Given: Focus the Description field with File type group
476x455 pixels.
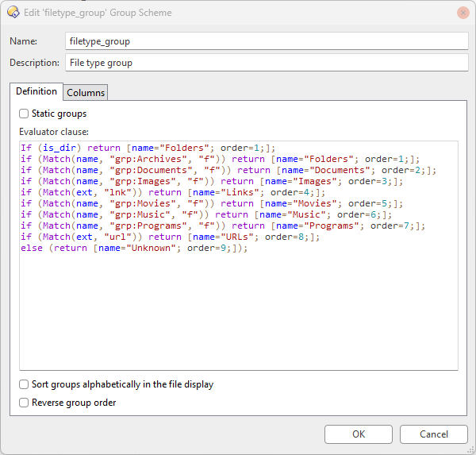Looking at the screenshot, I should (267, 63).
